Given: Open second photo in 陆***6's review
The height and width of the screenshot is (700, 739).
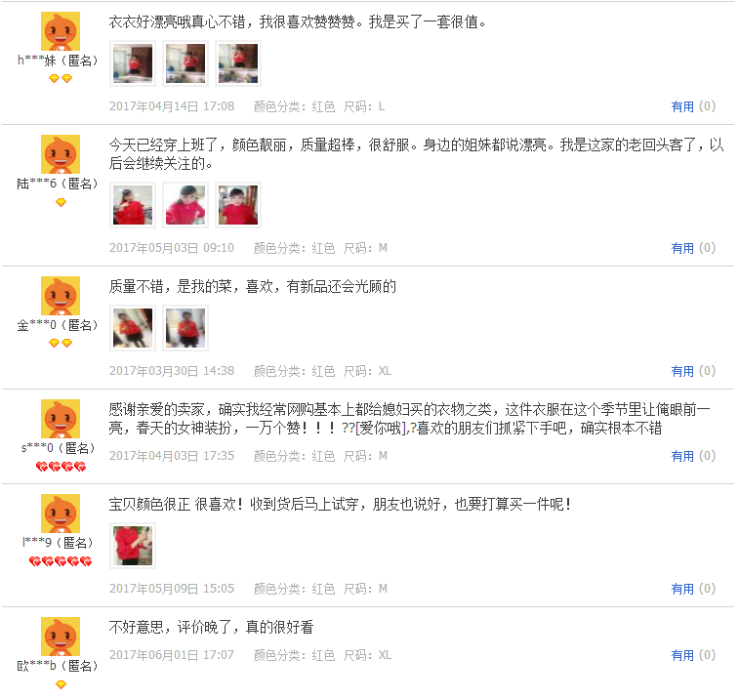Looking at the screenshot, I should [x=185, y=205].
